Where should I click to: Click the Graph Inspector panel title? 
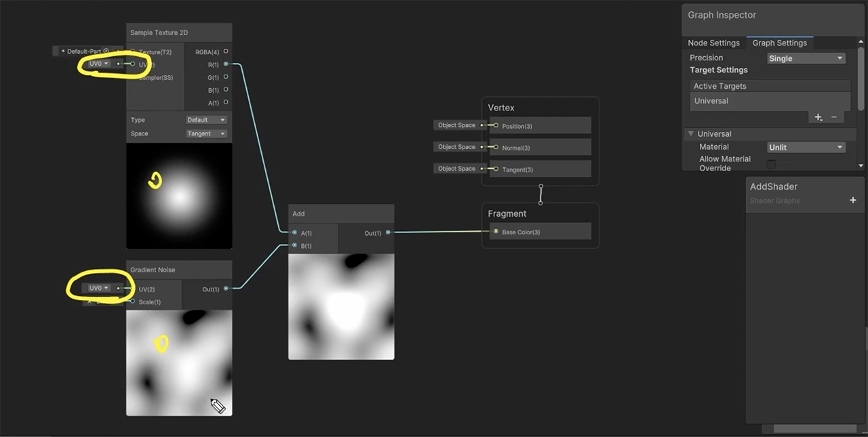(x=722, y=15)
